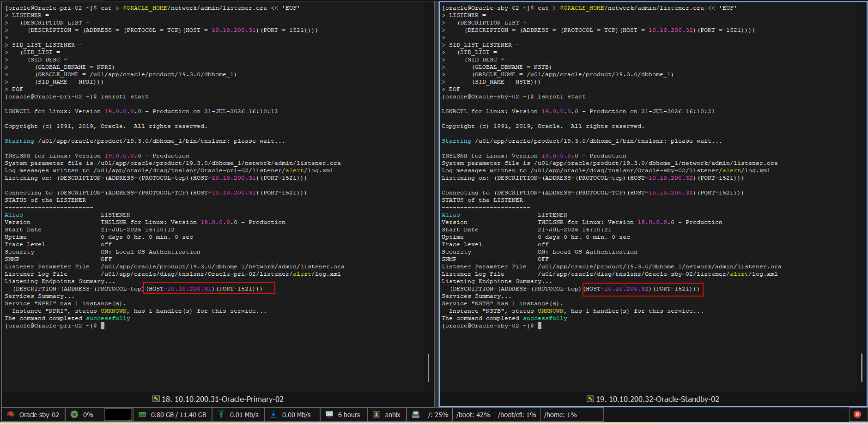Click 'Start Date 21-JUL-2026 16:10:21' value in right terminal
Image resolution: width=868 pixels, height=424 pixels.
coord(575,230)
